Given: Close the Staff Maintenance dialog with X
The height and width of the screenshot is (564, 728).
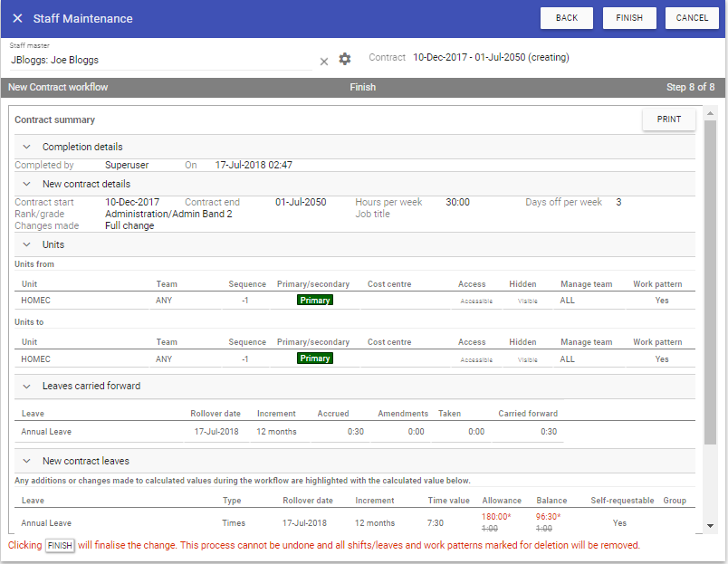Looking at the screenshot, I should click(x=17, y=18).
